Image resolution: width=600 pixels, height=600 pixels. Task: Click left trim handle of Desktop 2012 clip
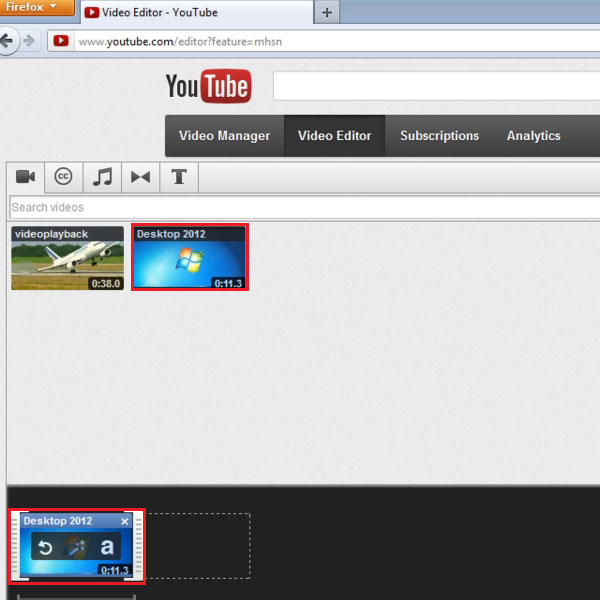coord(15,546)
